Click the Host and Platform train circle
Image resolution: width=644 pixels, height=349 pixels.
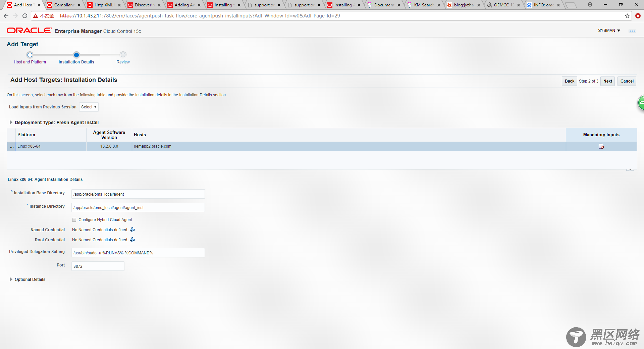tap(30, 55)
